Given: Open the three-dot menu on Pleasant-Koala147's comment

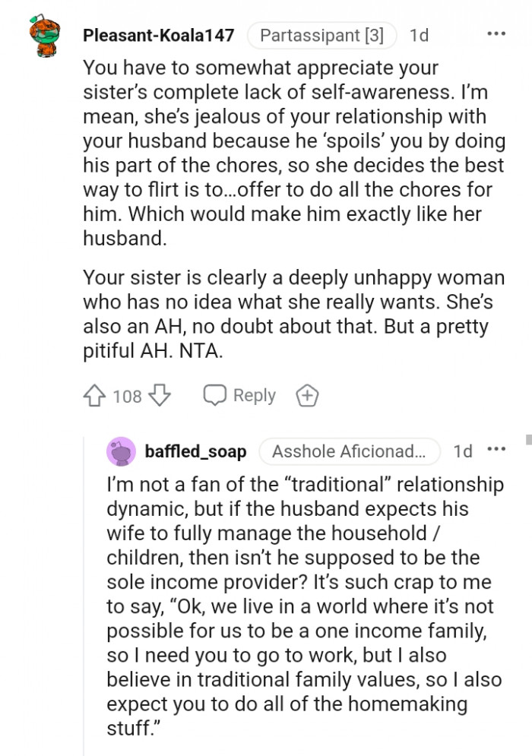Looking at the screenshot, I should pyautogui.click(x=498, y=33).
